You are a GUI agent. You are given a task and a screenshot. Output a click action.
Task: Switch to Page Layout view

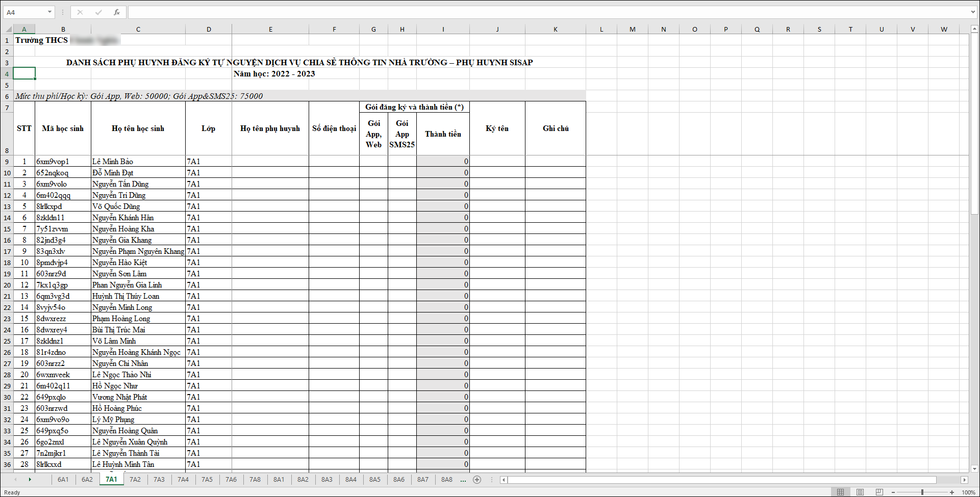click(x=860, y=492)
